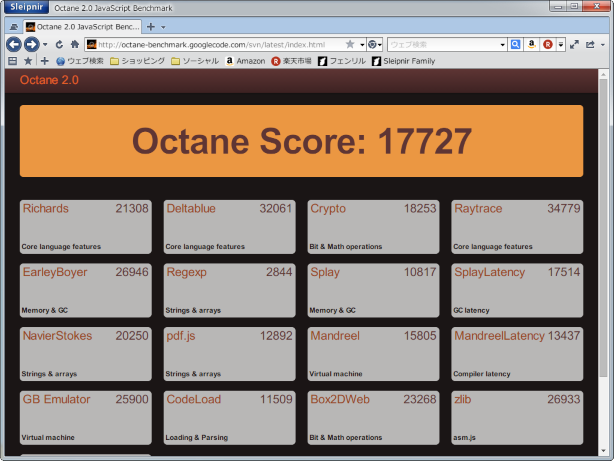Screen dimensions: 614x461
Task: Open the Sleipnir Family bookmark
Action: click(404, 61)
